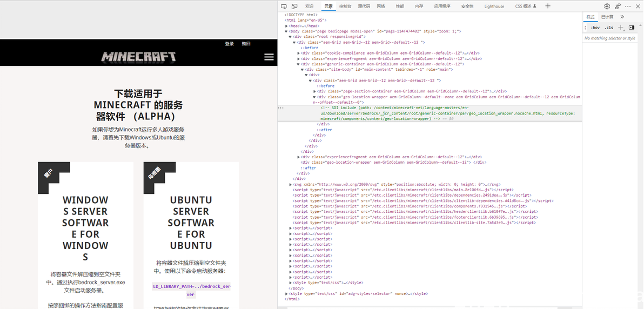Viewport: 644px width, 309px height.
Task: Switch to the 欢迎 tab
Action: 309,6
